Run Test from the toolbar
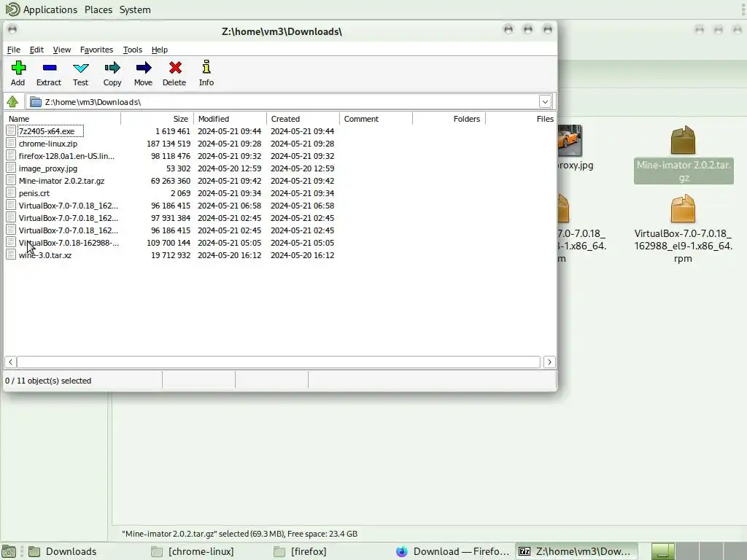This screenshot has width=747, height=560. pyautogui.click(x=80, y=68)
